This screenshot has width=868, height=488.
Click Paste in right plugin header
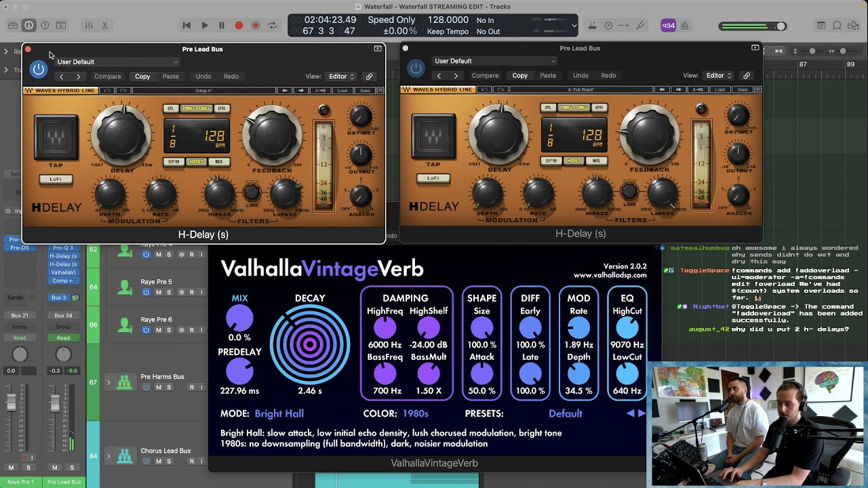[x=548, y=76]
